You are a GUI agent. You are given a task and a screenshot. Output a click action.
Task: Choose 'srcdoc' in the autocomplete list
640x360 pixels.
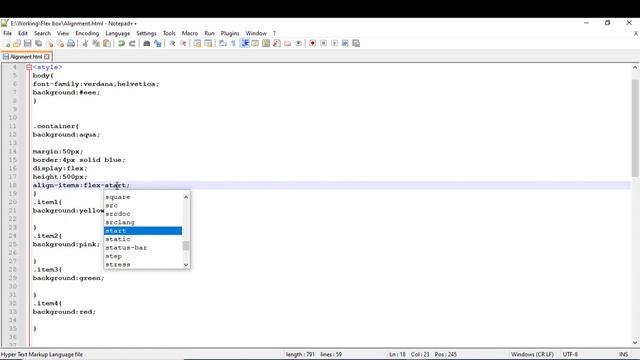click(x=143, y=214)
